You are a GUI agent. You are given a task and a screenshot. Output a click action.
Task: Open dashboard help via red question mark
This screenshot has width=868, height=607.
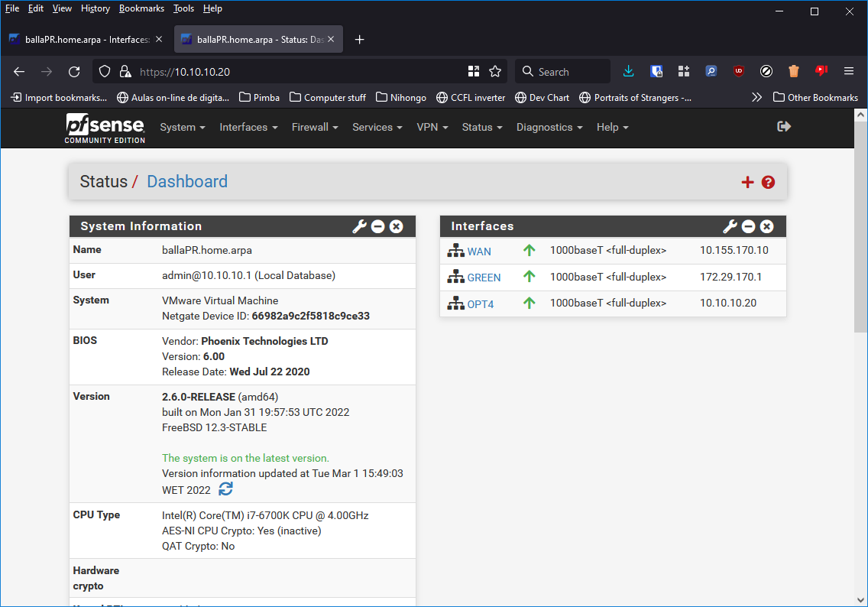tap(768, 182)
